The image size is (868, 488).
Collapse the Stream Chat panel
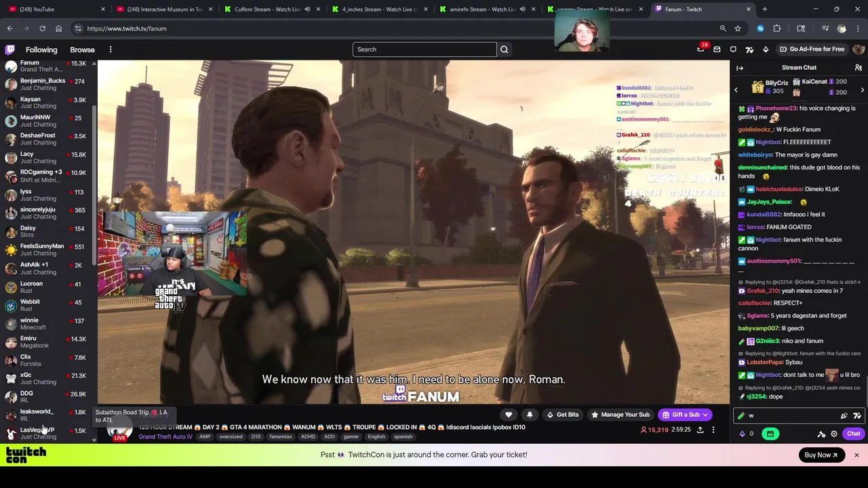pos(740,68)
